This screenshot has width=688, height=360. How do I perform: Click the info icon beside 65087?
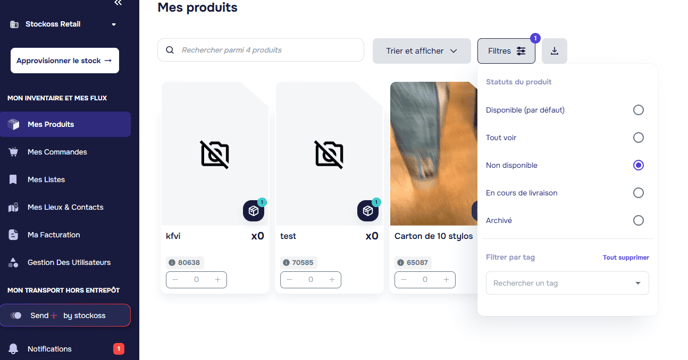(x=400, y=263)
